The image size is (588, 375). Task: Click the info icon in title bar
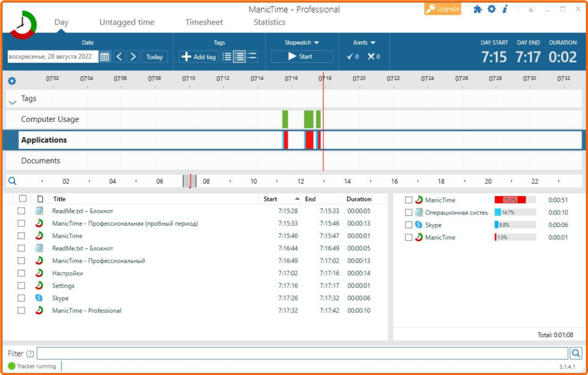click(505, 9)
